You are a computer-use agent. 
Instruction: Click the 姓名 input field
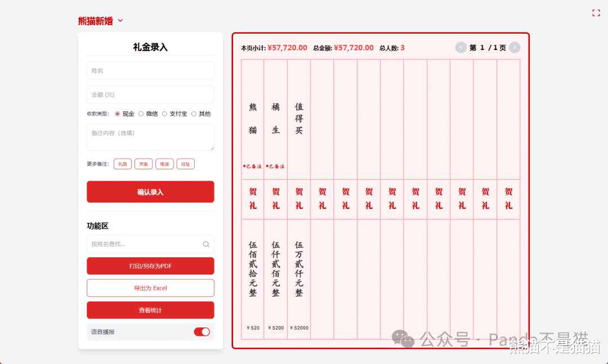[150, 70]
